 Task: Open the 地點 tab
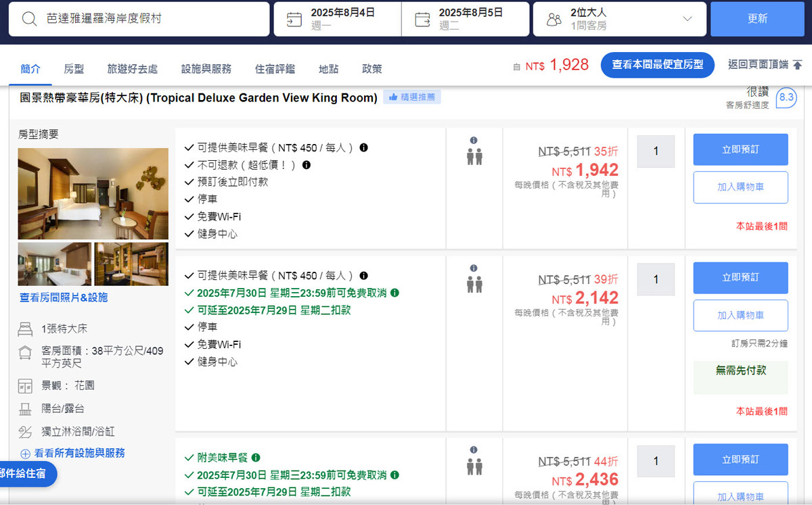[x=328, y=69]
